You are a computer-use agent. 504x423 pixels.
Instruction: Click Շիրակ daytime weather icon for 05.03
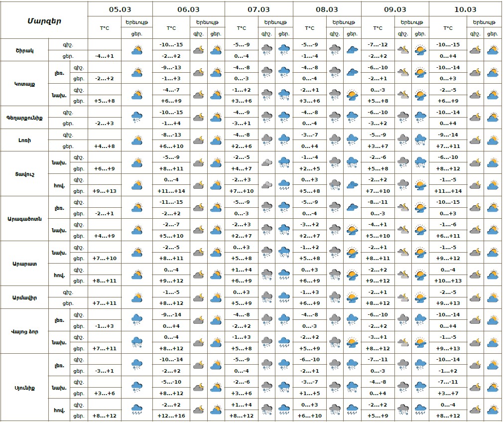pyautogui.click(x=137, y=50)
